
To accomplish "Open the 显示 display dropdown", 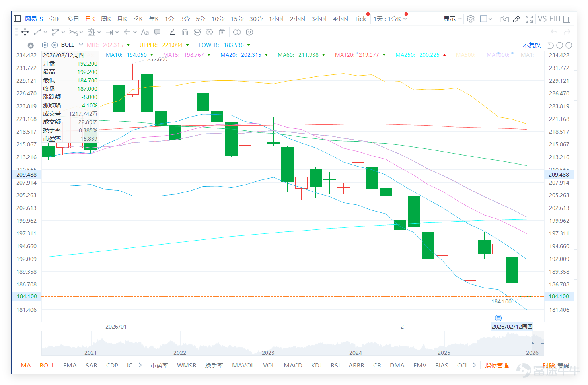I will [x=453, y=19].
